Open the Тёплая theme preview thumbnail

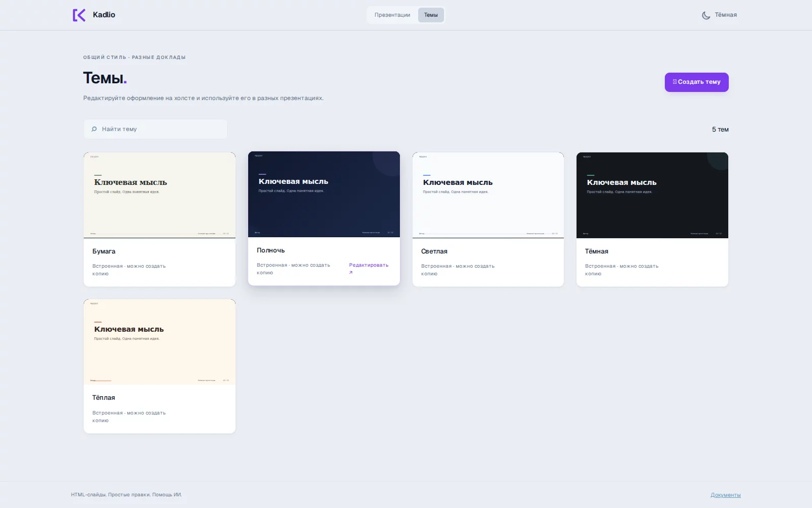[159, 342]
